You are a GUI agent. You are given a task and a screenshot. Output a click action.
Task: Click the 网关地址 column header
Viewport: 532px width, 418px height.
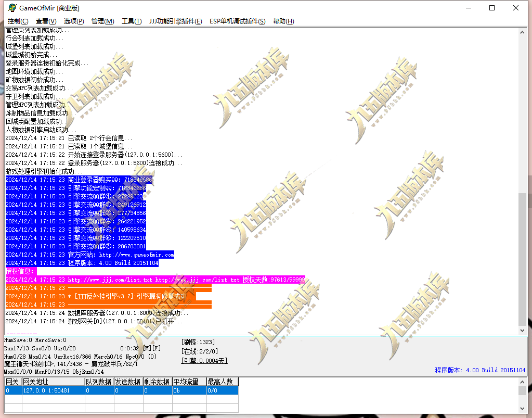[53, 382]
